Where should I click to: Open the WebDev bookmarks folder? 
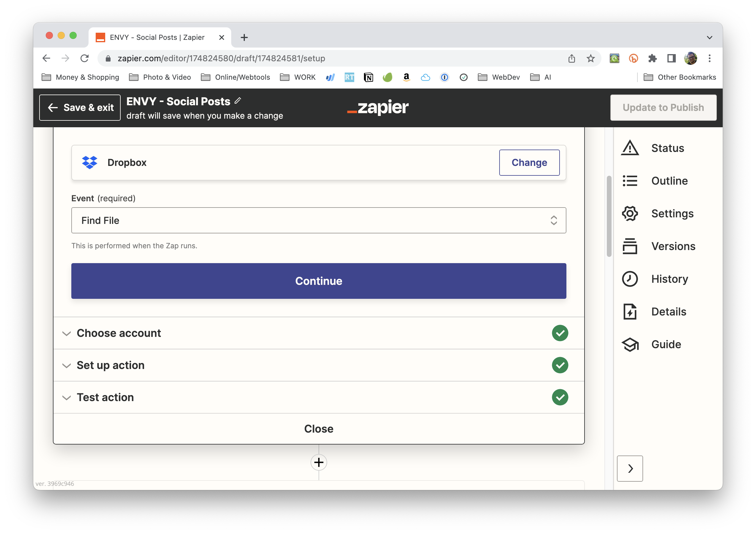pos(499,77)
